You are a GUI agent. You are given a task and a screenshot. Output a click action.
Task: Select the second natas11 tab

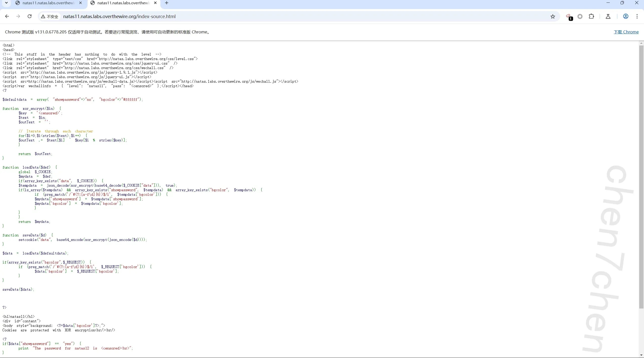coord(123,3)
